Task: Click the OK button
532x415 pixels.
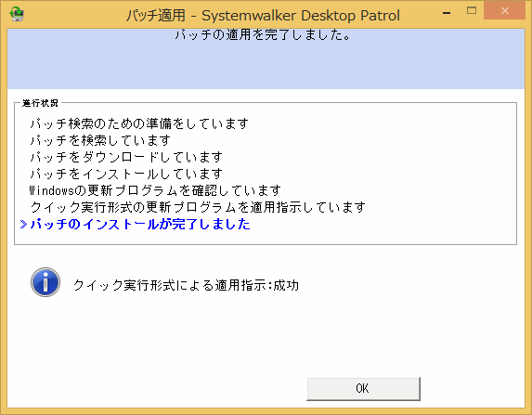Action: 363,388
